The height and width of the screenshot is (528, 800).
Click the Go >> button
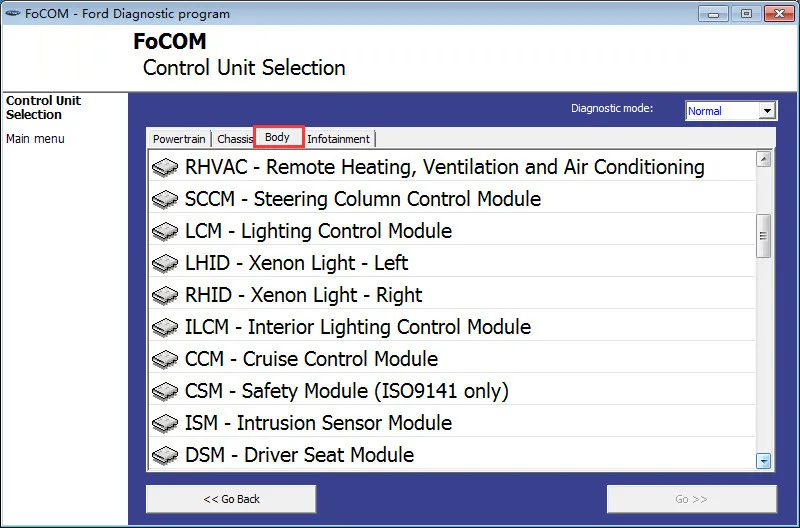coord(691,499)
